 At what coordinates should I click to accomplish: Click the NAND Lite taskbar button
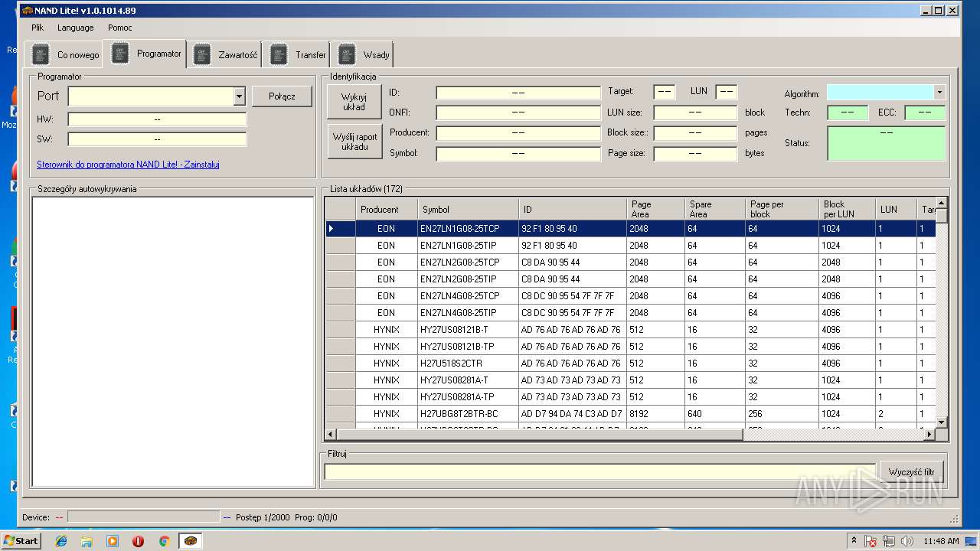[x=191, y=541]
